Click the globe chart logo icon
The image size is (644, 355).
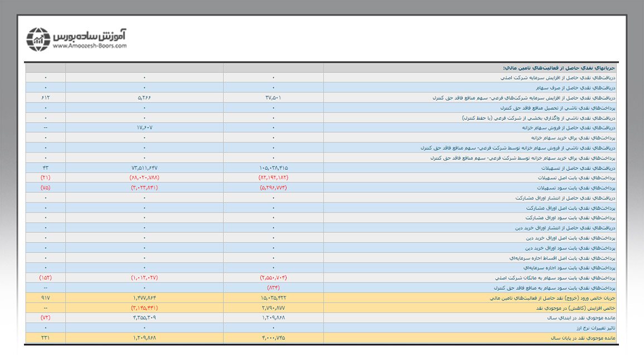pos(38,38)
